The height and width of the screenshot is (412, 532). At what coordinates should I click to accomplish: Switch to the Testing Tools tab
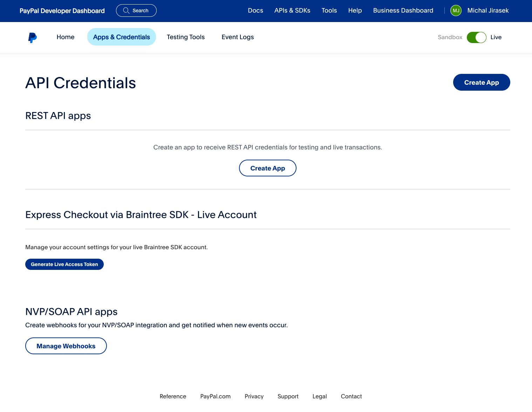185,37
